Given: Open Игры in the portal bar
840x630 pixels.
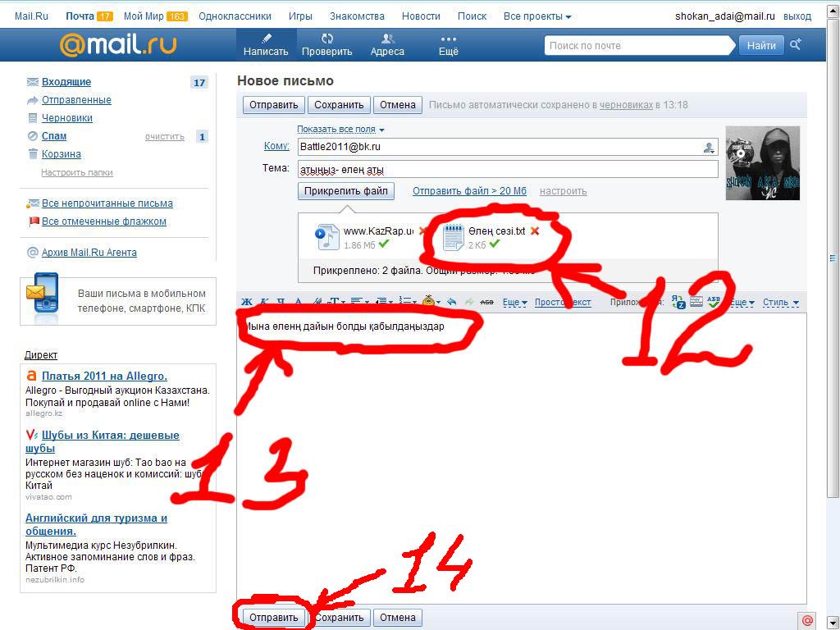Looking at the screenshot, I should tap(300, 16).
